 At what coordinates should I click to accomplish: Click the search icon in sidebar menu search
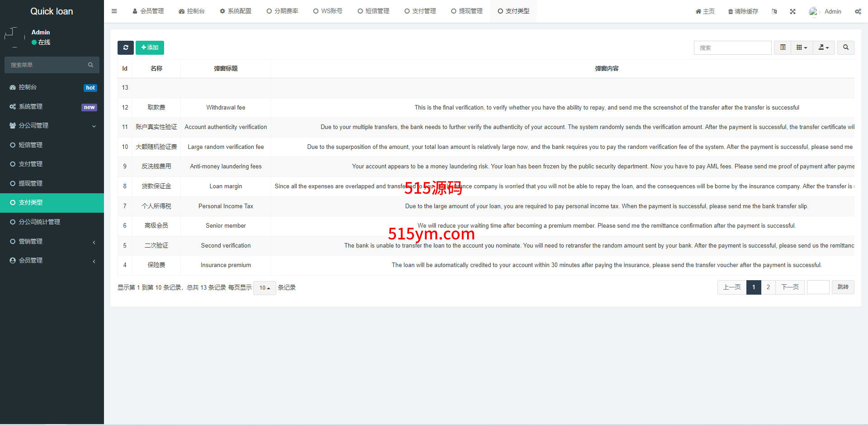pyautogui.click(x=90, y=65)
